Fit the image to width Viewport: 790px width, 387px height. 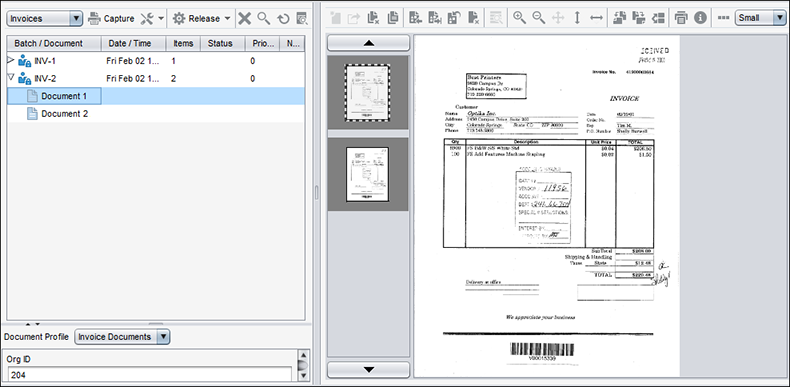coord(596,18)
